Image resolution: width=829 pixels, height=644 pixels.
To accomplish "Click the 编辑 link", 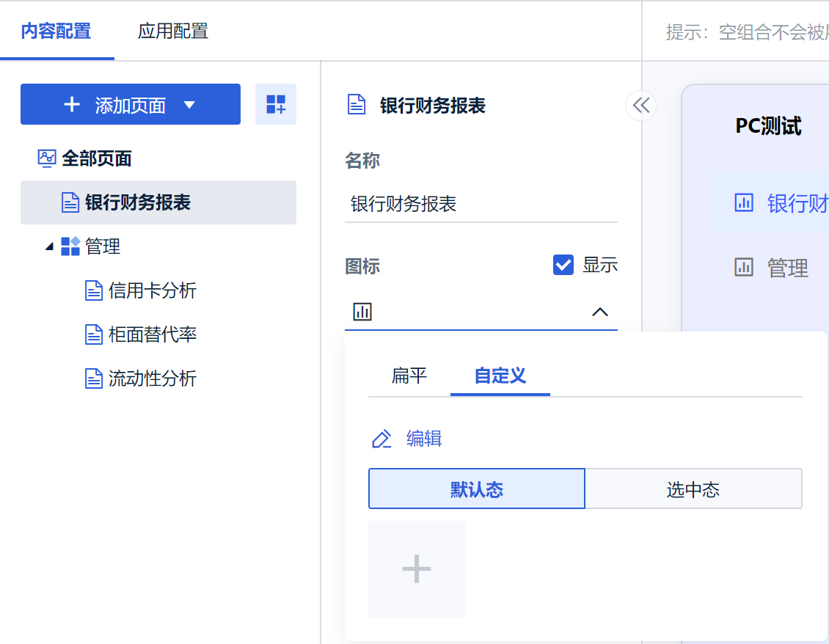I will [x=424, y=439].
